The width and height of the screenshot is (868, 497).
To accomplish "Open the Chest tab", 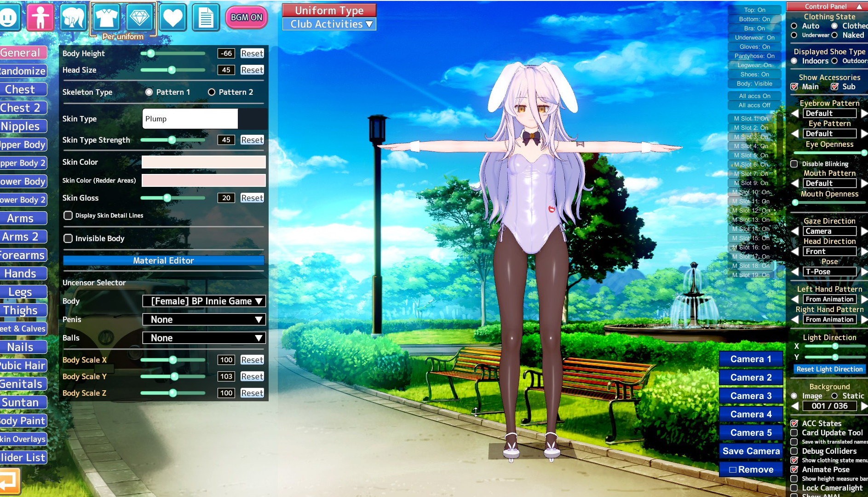I will coord(23,90).
